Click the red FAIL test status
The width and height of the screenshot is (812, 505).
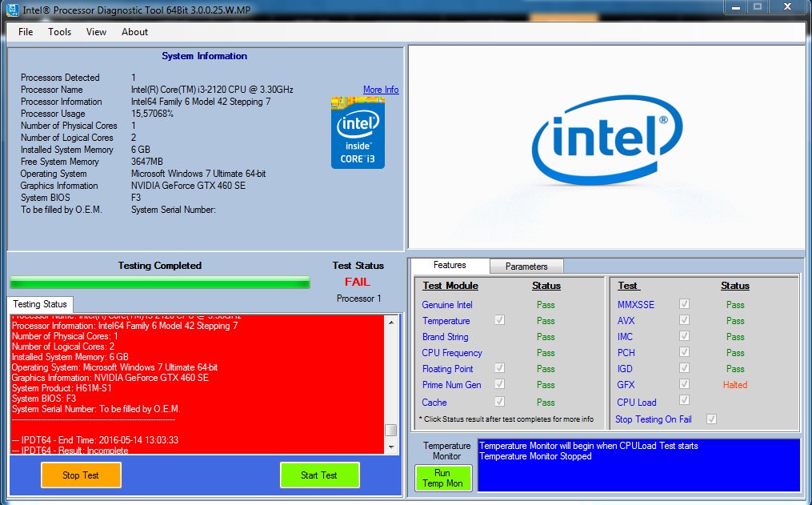coord(358,282)
